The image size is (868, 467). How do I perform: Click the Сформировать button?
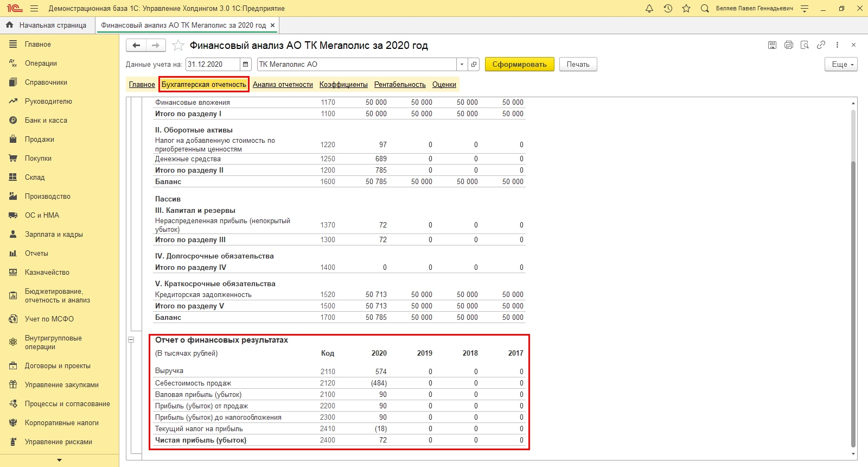tap(519, 64)
